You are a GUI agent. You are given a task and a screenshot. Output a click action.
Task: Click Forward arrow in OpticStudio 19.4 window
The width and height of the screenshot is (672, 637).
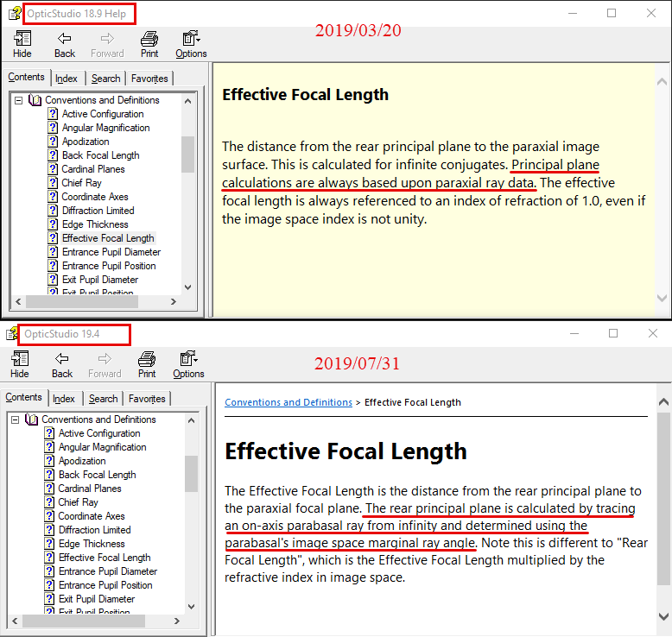[105, 358]
